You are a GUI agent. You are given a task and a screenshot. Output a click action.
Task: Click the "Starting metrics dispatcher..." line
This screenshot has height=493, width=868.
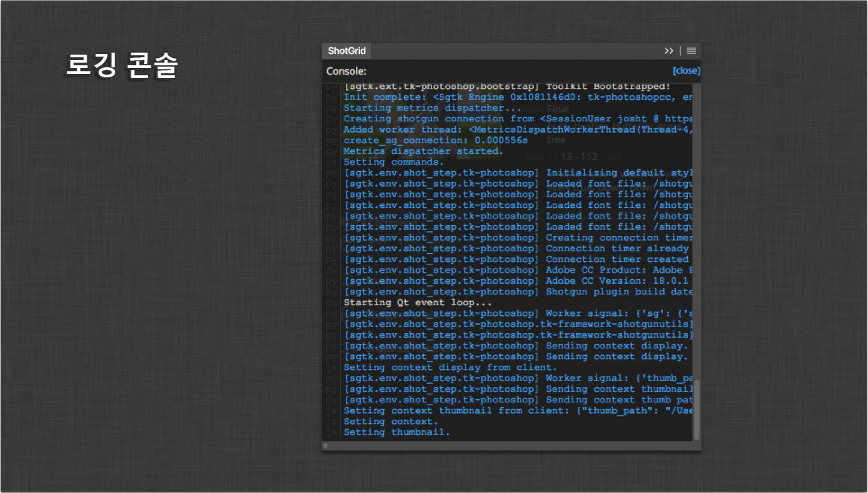pyautogui.click(x=433, y=108)
